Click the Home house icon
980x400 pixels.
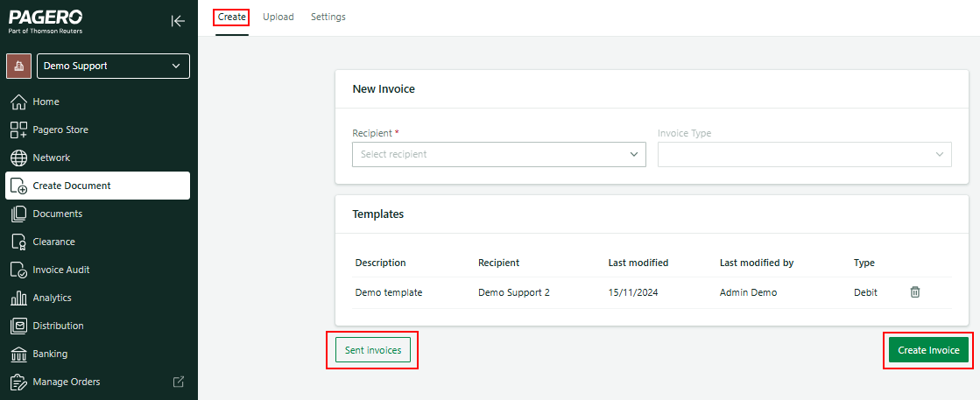18,102
